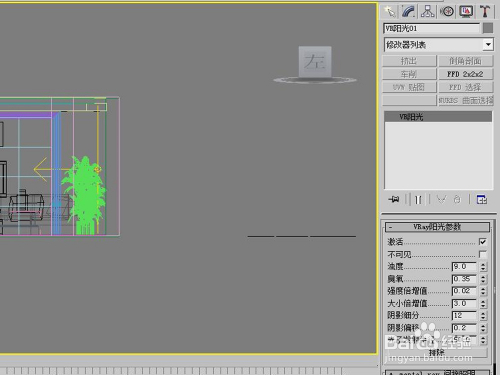Collapse the VRay阳光参数 rollout
The width and height of the screenshot is (500, 375).
click(x=437, y=227)
